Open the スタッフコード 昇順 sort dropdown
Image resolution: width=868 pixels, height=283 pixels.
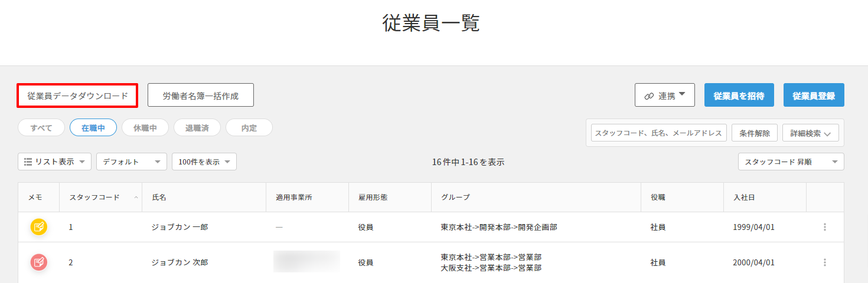(791, 162)
